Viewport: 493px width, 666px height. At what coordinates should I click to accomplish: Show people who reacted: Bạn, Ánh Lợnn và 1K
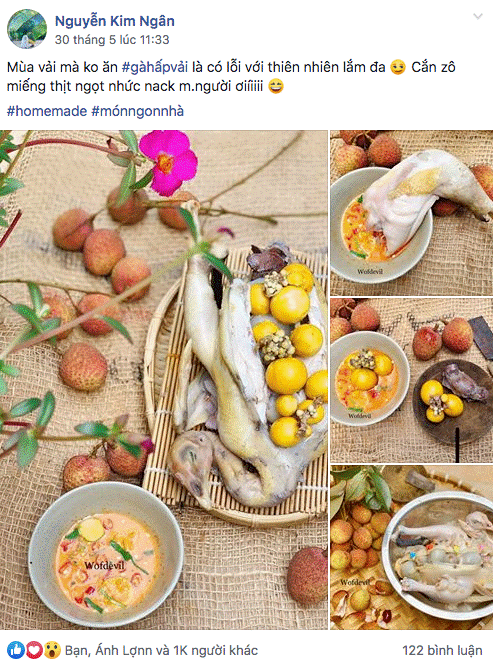161,650
